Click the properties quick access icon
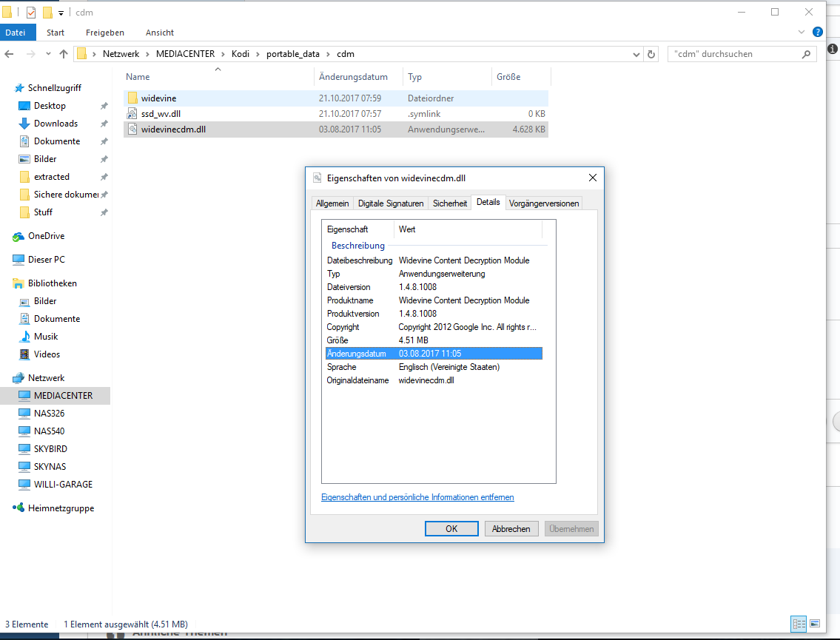This screenshot has height=640, width=840. pos(31,13)
